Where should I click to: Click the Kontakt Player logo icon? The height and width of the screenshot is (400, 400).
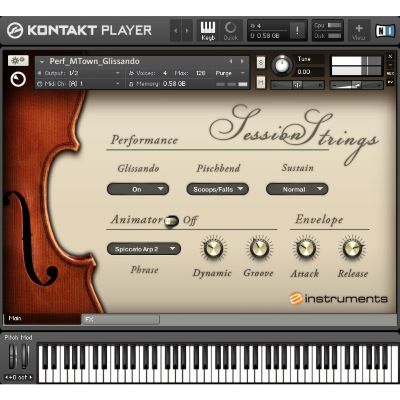click(15, 30)
